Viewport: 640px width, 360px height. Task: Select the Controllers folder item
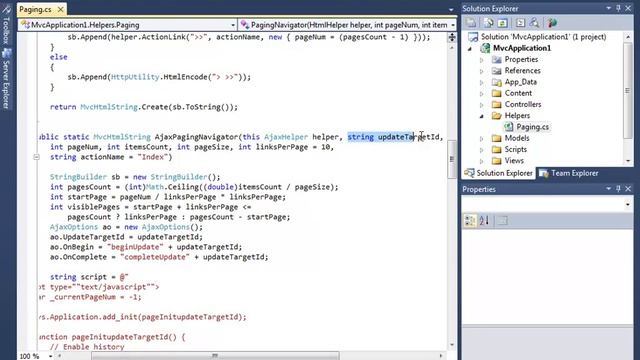pyautogui.click(x=523, y=104)
